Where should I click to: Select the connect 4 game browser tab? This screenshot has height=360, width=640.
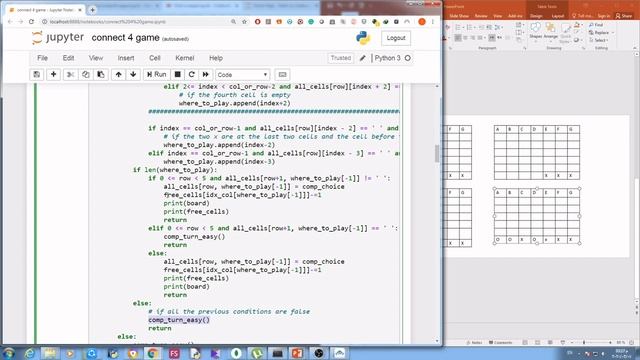(45, 10)
